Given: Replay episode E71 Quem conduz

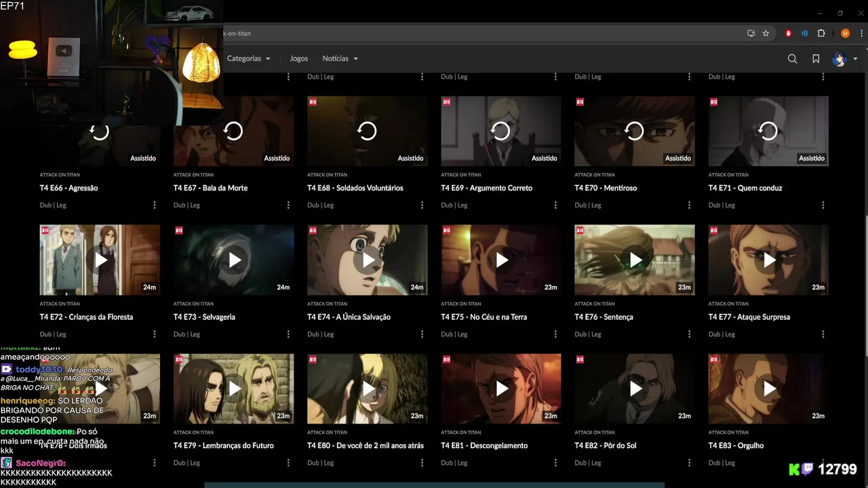Looking at the screenshot, I should coord(768,131).
